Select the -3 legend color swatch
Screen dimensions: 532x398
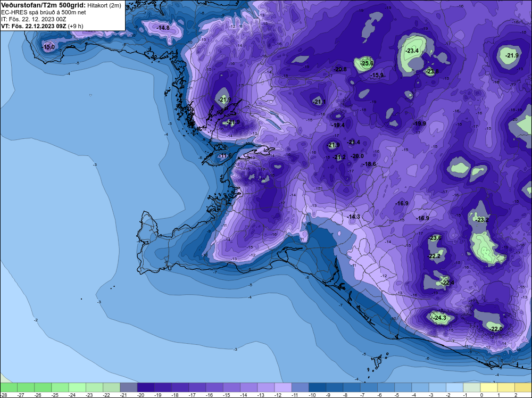pos(437,387)
